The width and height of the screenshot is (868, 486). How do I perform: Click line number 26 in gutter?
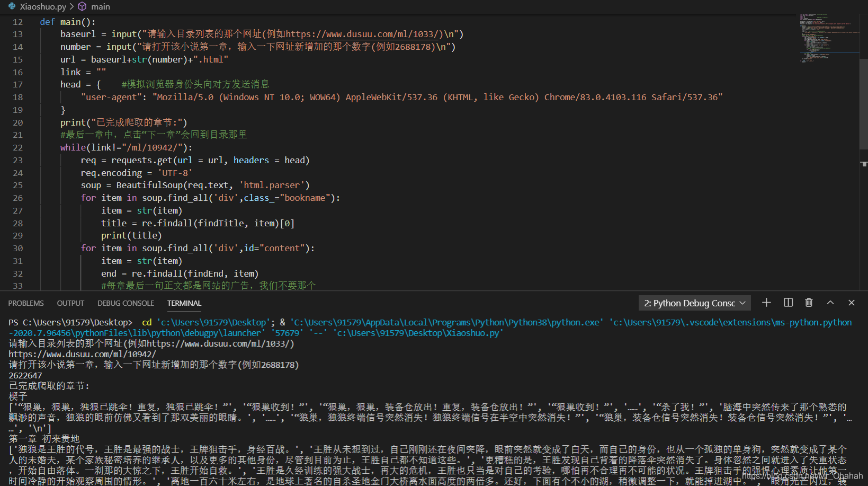[x=18, y=198]
